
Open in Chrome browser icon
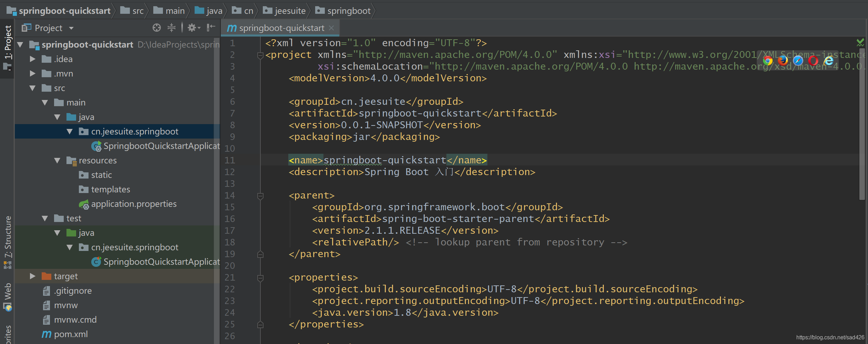coord(768,61)
